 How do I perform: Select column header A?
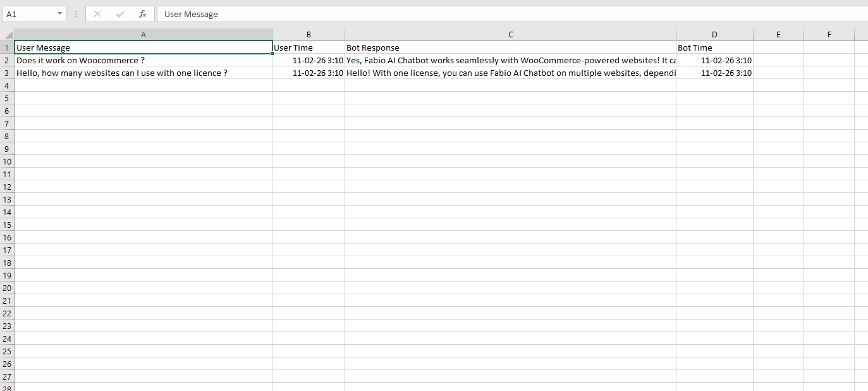click(144, 34)
